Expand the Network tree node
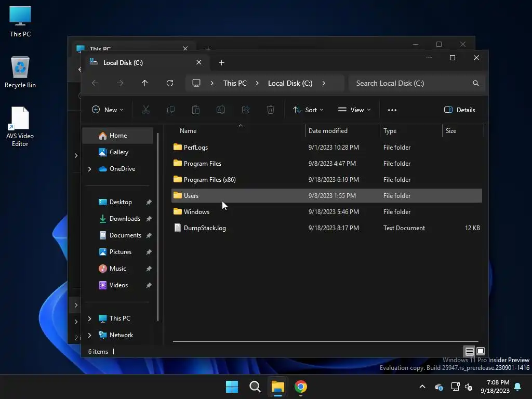The width and height of the screenshot is (532, 399). (89, 335)
